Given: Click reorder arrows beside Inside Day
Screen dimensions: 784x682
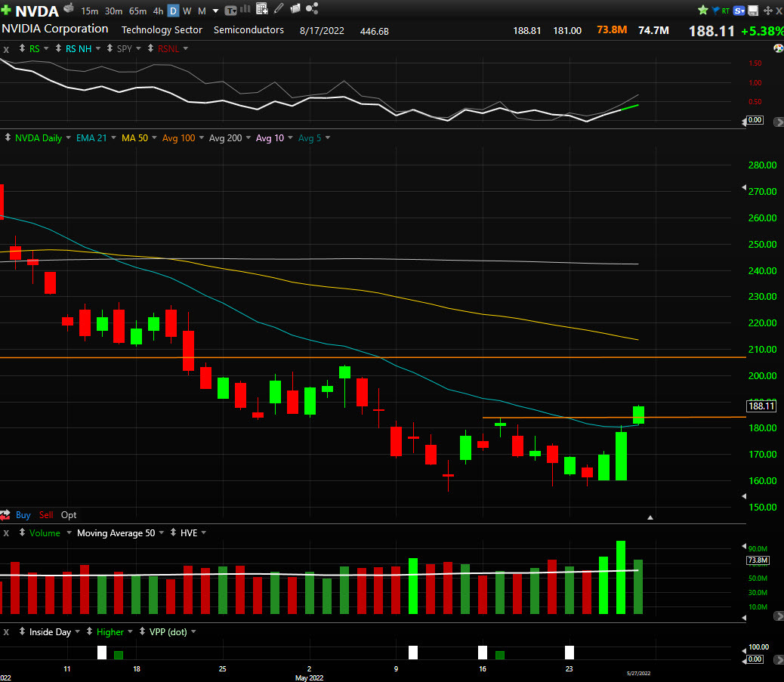Looking at the screenshot, I should [x=22, y=631].
